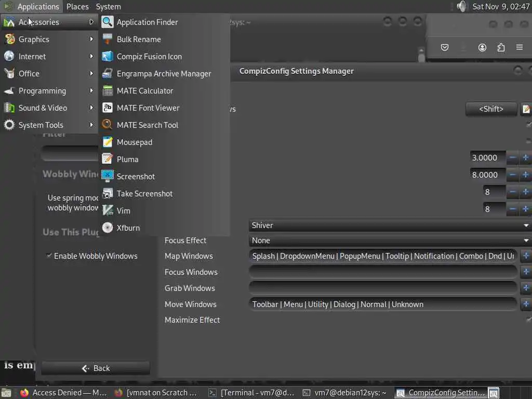
Task: Switch to vm7@debian12sys taskbar entry
Action: (x=345, y=393)
